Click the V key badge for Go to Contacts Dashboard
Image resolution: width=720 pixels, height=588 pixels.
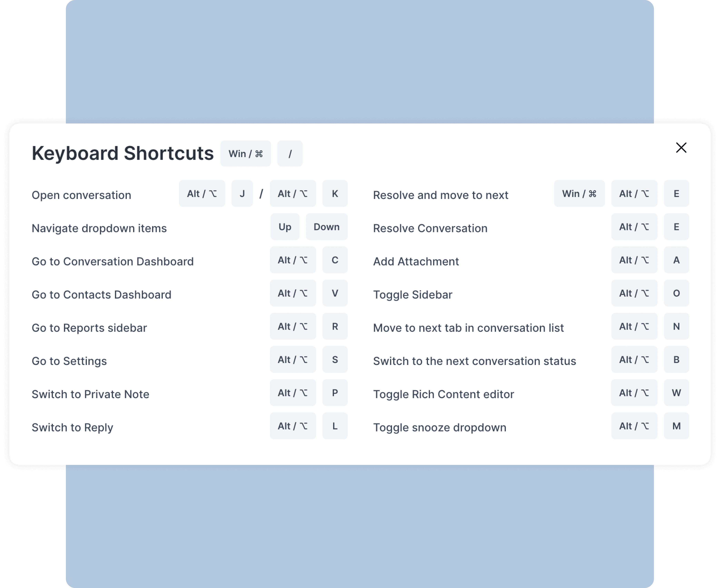335,293
